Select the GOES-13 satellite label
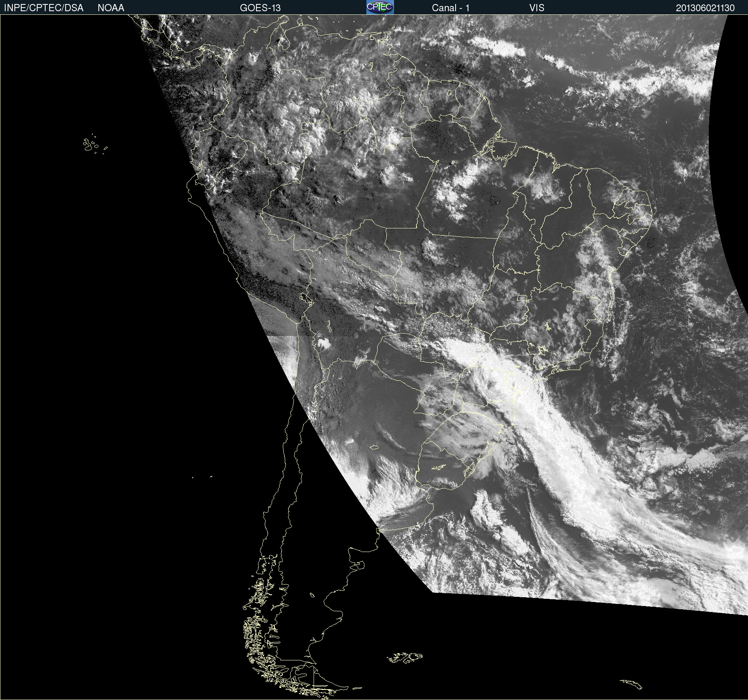Viewport: 748px width, 700px height. 260,8
